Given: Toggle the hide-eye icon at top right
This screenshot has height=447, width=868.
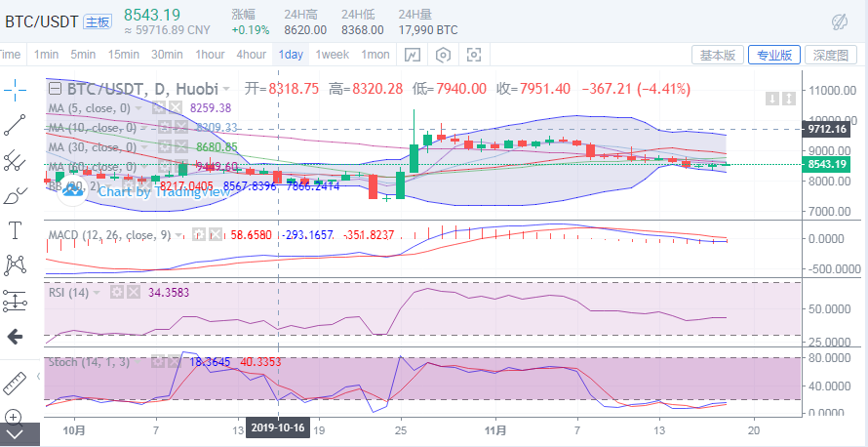Looking at the screenshot, I should point(839,22).
